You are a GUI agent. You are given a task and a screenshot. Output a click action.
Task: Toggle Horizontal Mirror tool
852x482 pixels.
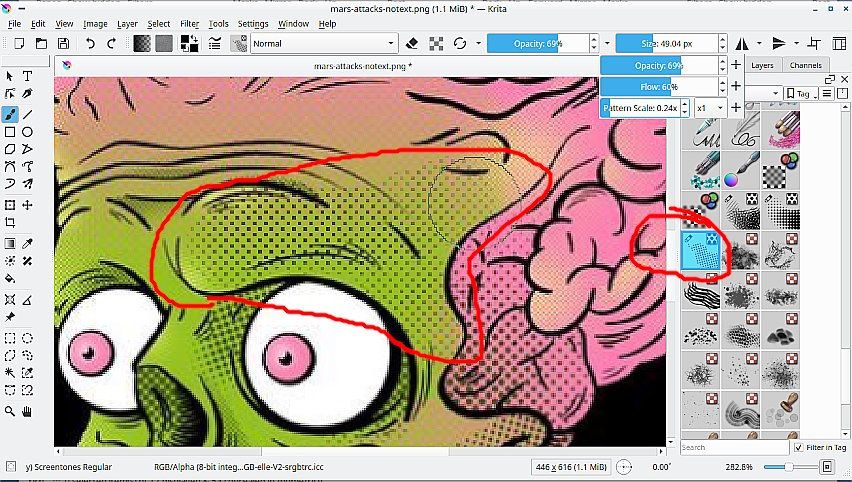tap(742, 43)
